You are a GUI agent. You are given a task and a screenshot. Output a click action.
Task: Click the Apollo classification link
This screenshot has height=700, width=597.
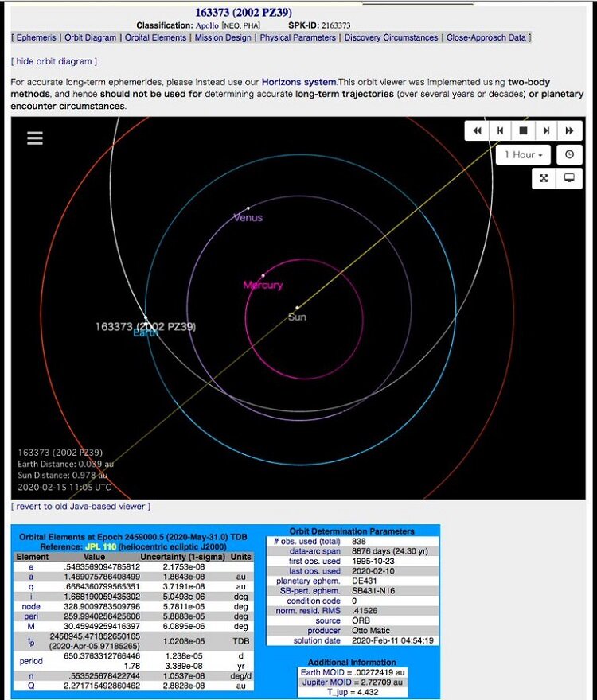coord(207,25)
